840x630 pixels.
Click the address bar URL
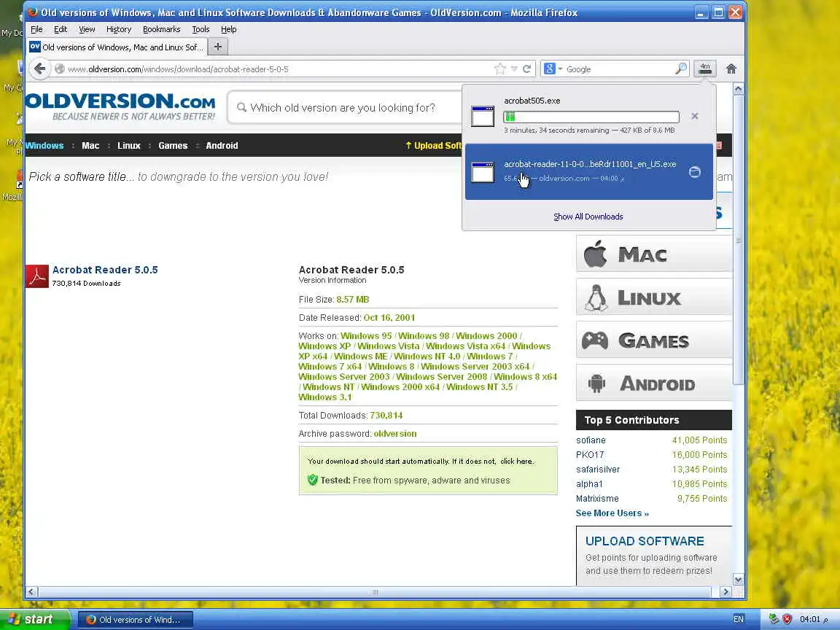tap(178, 69)
